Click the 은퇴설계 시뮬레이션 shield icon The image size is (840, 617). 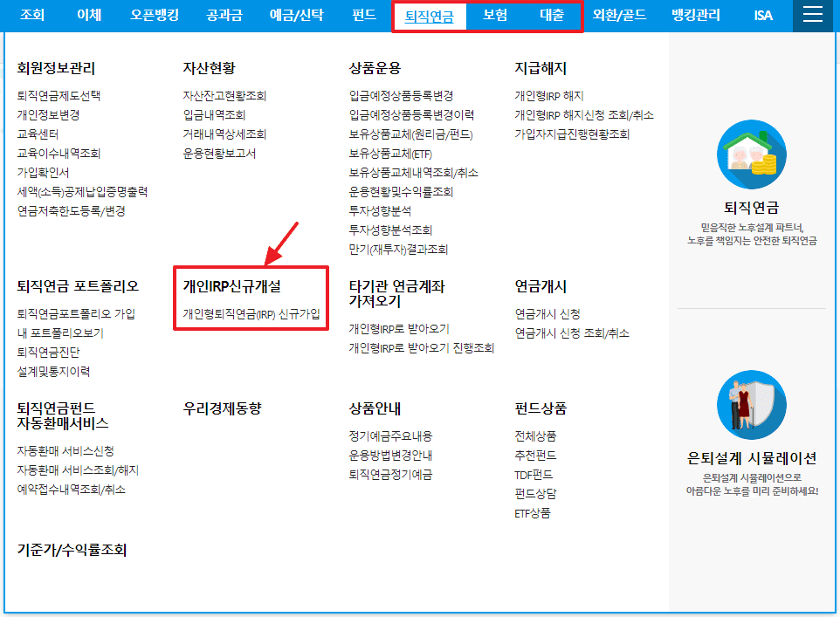pyautogui.click(x=750, y=404)
